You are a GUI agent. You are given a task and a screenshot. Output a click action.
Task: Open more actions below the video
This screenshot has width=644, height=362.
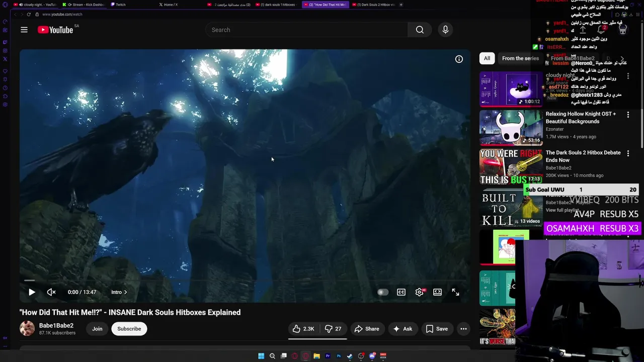tap(463, 329)
